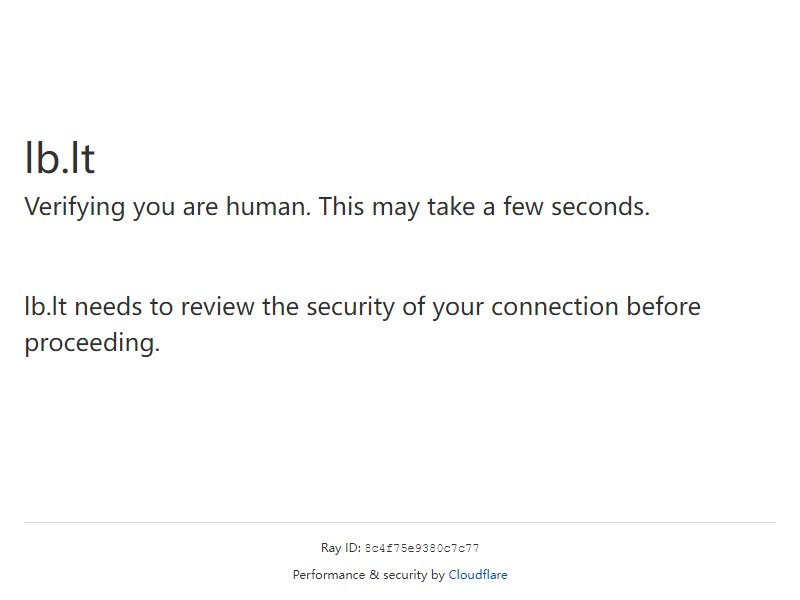Click the word 'connection' in the paragraph

coord(555,306)
